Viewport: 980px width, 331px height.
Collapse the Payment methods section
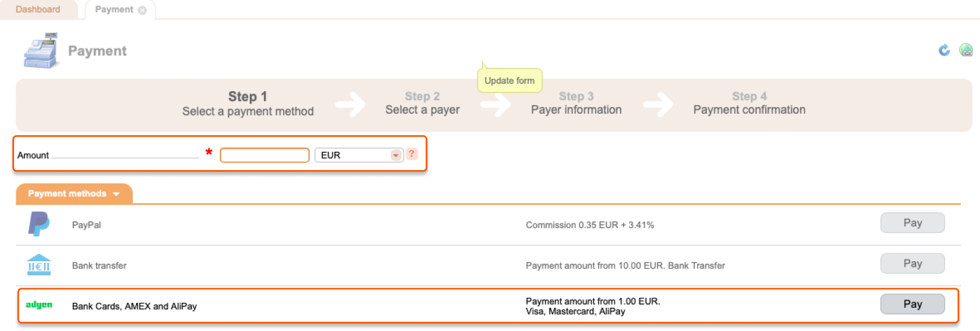[x=74, y=193]
